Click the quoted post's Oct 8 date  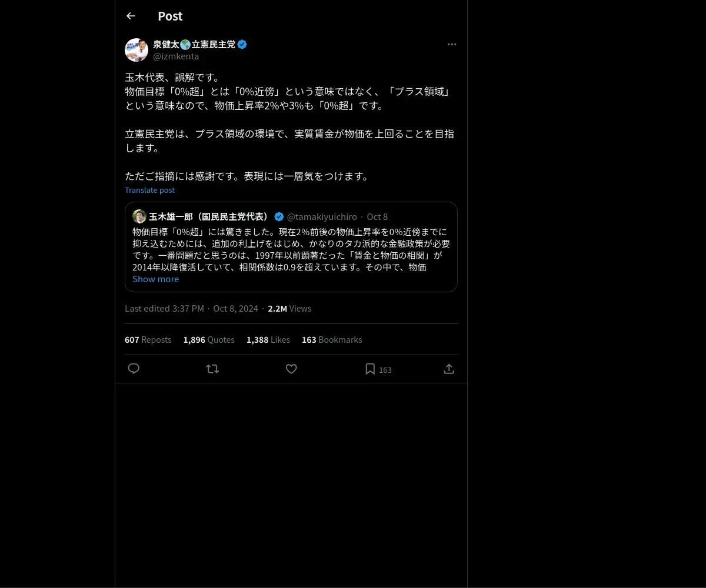(377, 216)
